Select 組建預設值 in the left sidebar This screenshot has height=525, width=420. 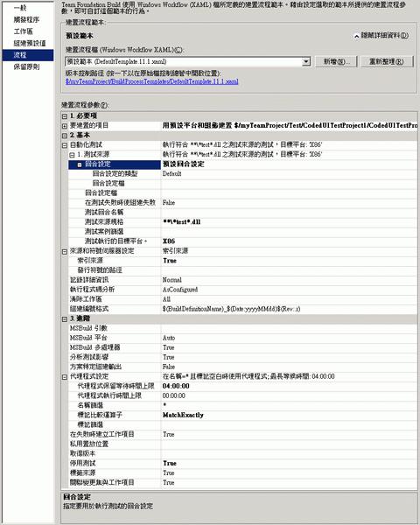[x=30, y=43]
